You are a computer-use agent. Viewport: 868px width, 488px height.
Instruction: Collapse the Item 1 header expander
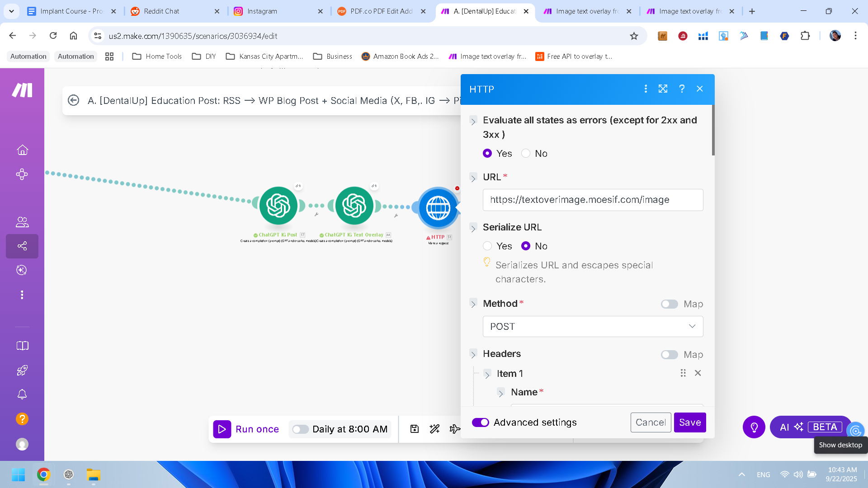(x=487, y=374)
